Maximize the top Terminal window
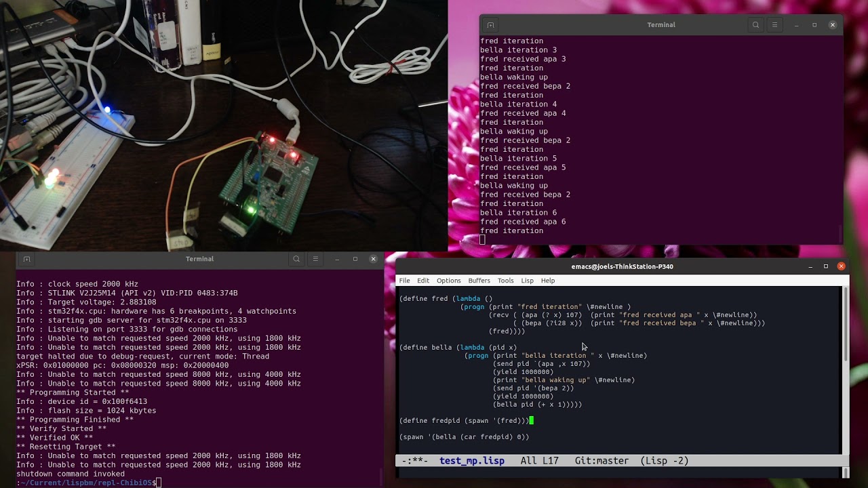This screenshot has height=488, width=868. pos(814,25)
